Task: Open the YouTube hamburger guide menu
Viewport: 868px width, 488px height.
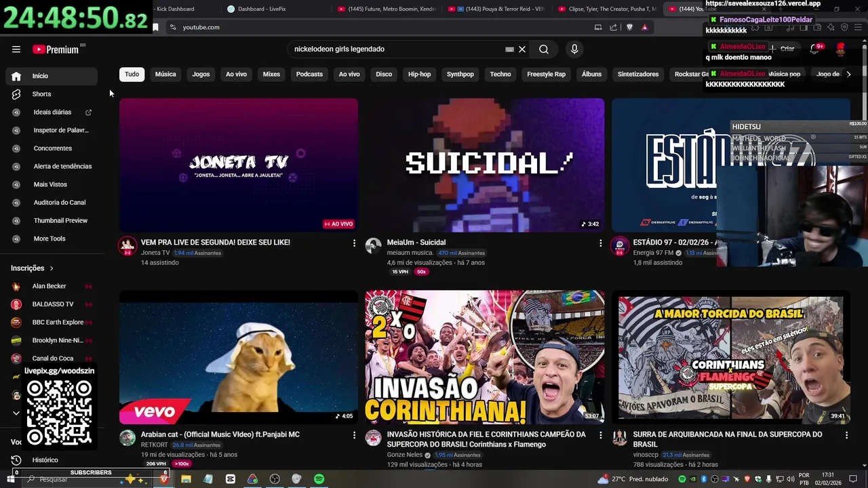Action: 16,49
